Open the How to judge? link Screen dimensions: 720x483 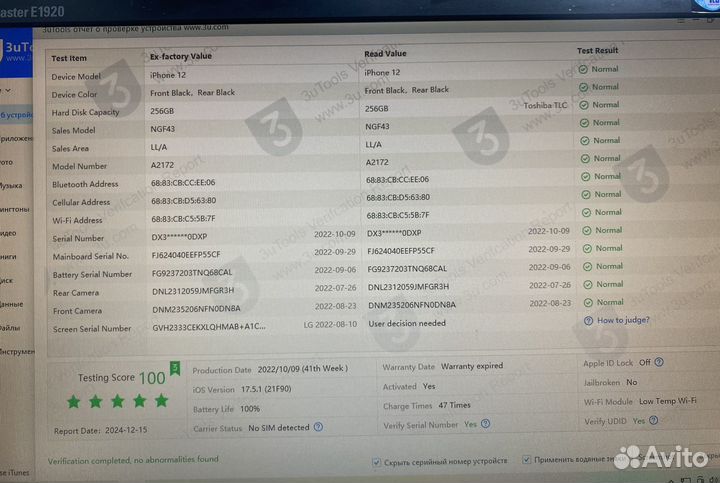(624, 321)
